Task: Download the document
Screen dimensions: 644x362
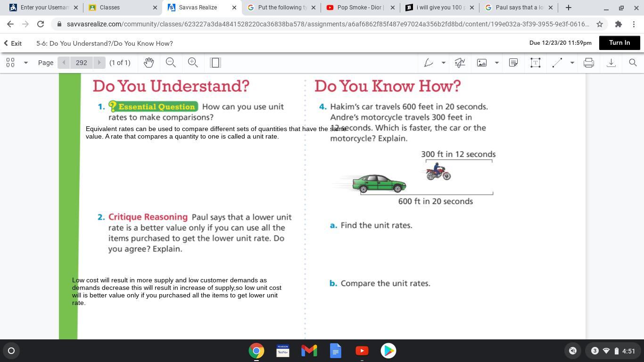Action: 611,63
